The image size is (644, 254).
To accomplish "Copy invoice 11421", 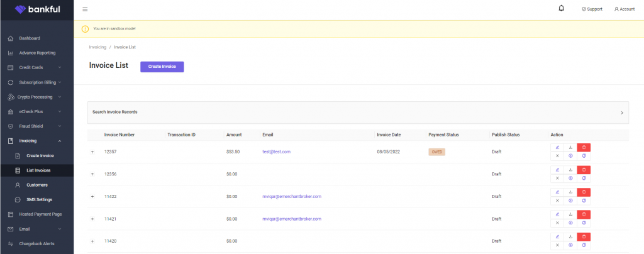I will click(584, 223).
